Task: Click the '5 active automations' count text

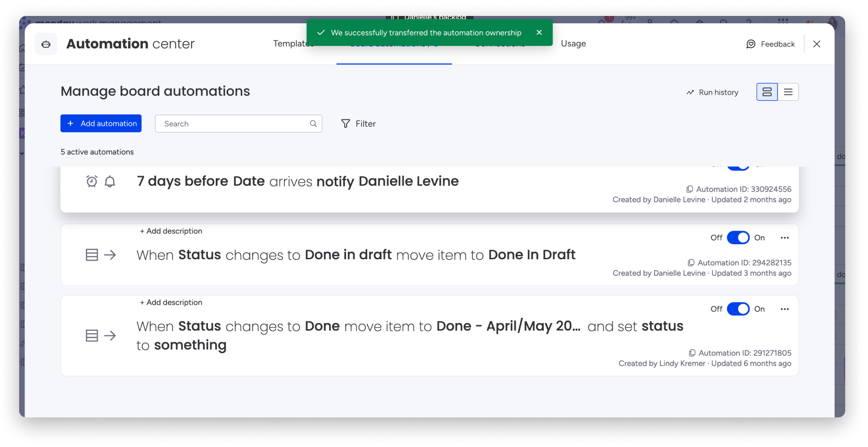Action: tap(97, 152)
